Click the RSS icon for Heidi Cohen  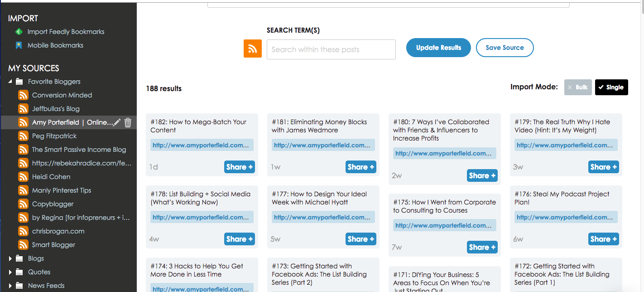point(23,177)
